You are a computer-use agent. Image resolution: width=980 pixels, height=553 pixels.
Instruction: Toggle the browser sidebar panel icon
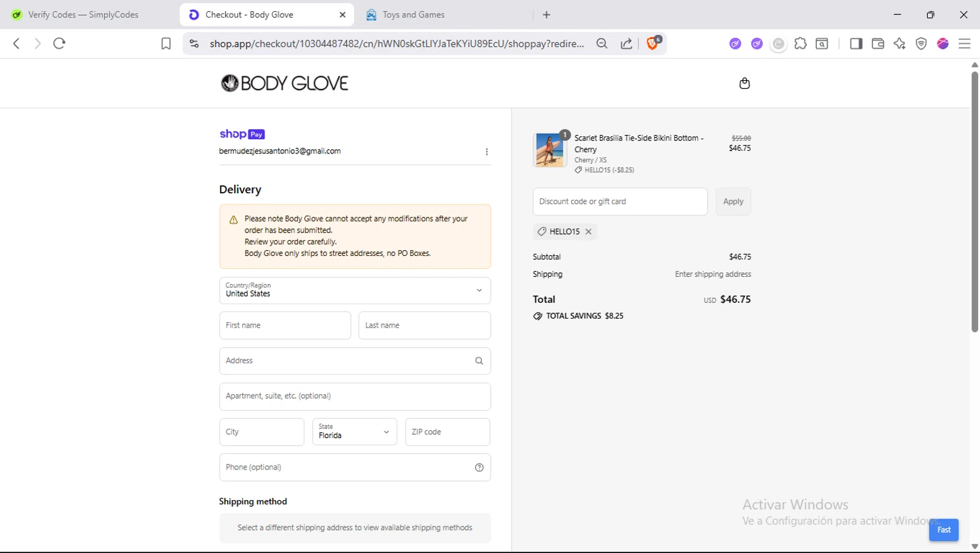tap(856, 44)
